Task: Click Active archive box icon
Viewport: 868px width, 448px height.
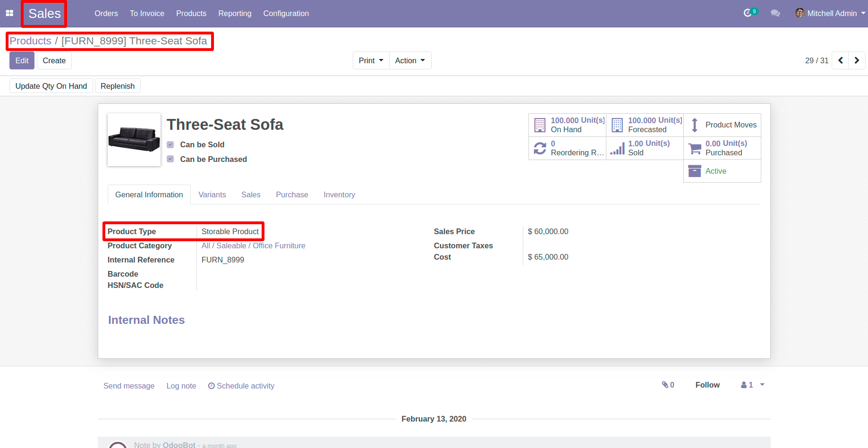Action: [x=695, y=171]
